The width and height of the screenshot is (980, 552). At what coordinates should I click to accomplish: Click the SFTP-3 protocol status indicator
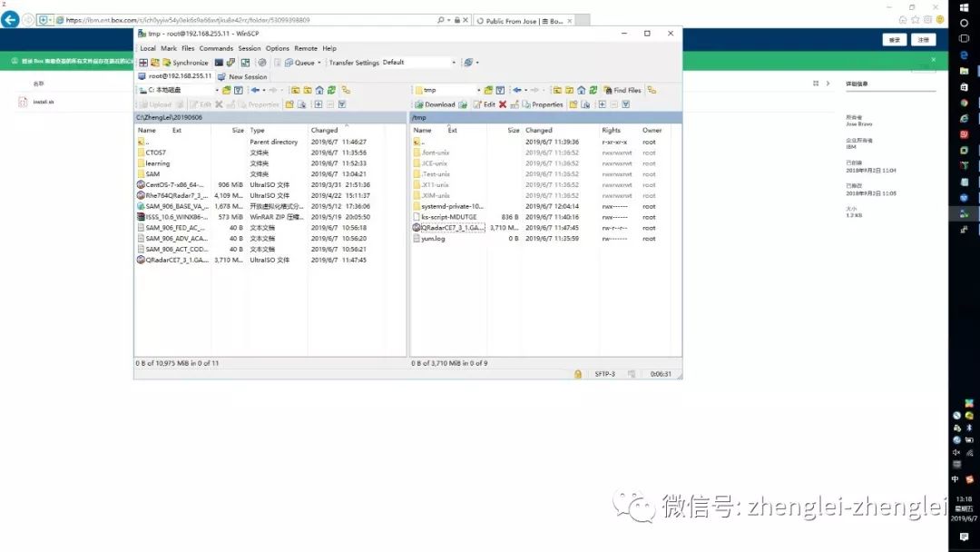click(x=604, y=374)
